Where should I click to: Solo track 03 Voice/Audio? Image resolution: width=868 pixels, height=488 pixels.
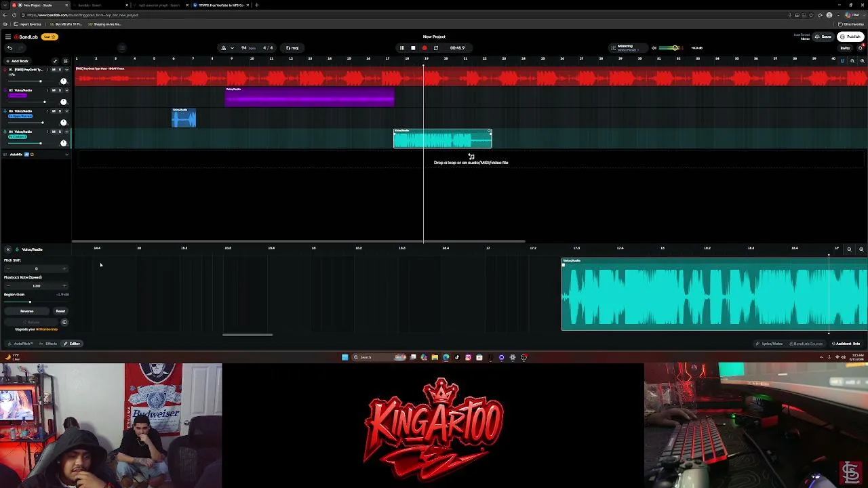[60, 110]
